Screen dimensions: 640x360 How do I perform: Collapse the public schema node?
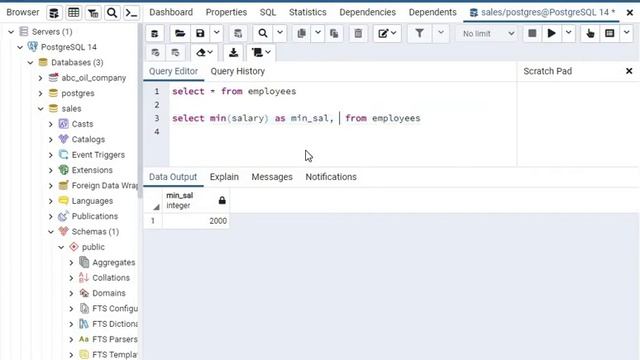coord(61,247)
